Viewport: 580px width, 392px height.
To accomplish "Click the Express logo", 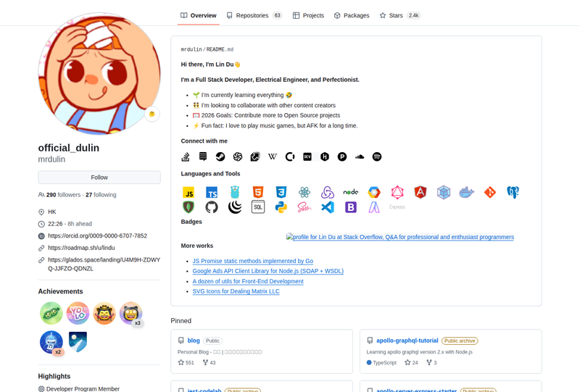I will point(397,207).
